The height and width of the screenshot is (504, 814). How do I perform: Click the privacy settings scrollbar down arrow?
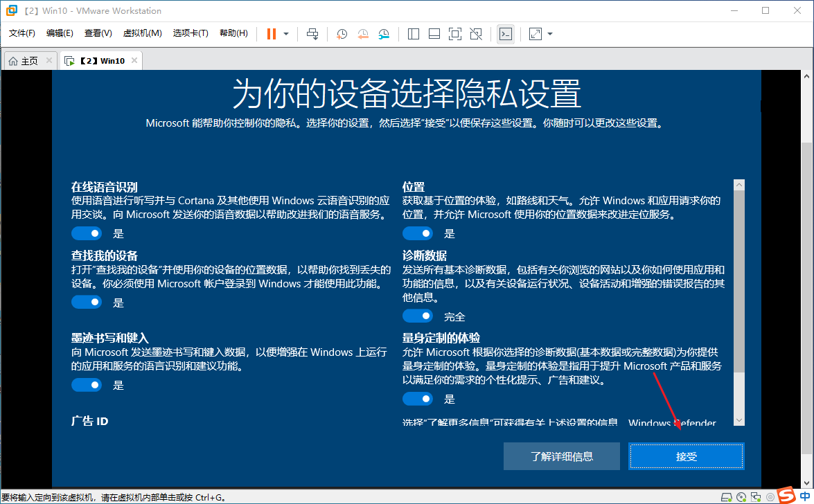click(739, 420)
